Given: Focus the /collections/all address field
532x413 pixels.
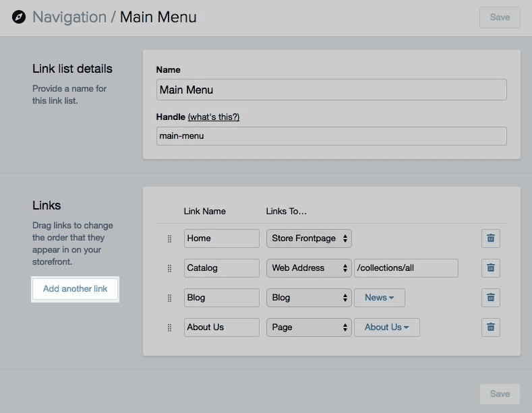Looking at the screenshot, I should point(406,267).
